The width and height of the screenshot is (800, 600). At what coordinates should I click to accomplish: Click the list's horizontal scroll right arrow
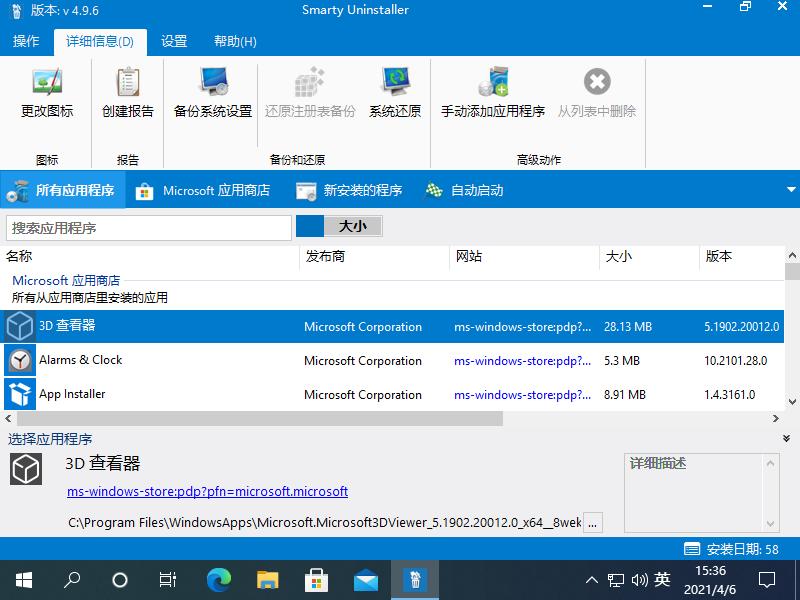coord(776,419)
